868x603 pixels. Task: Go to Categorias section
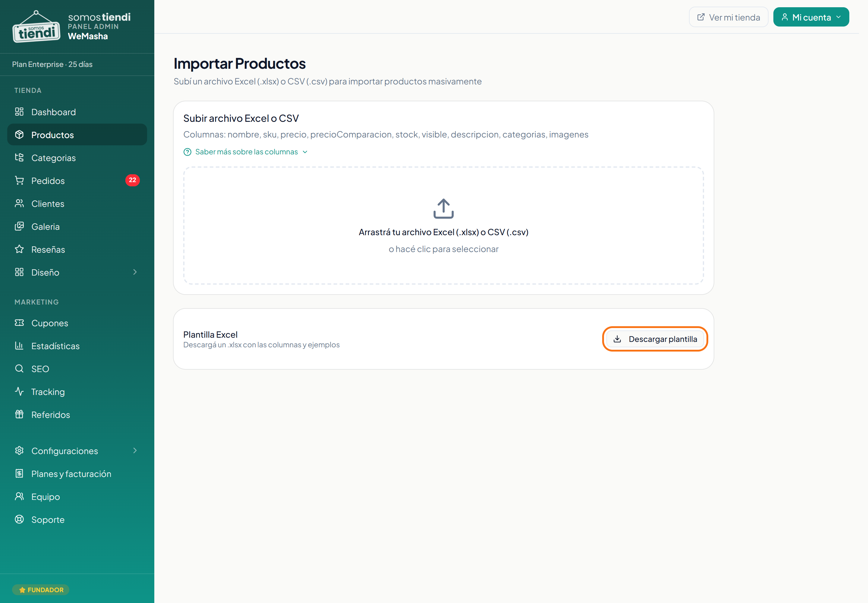pyautogui.click(x=77, y=158)
